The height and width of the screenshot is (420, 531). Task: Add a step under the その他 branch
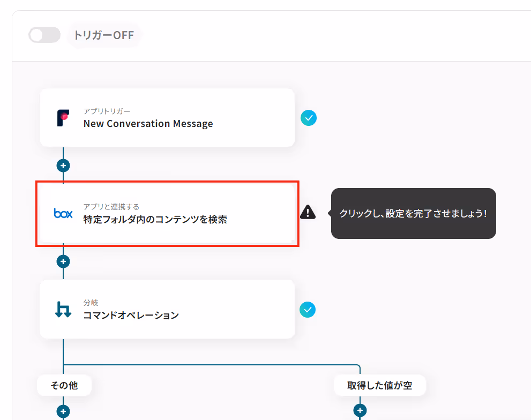[63, 411]
